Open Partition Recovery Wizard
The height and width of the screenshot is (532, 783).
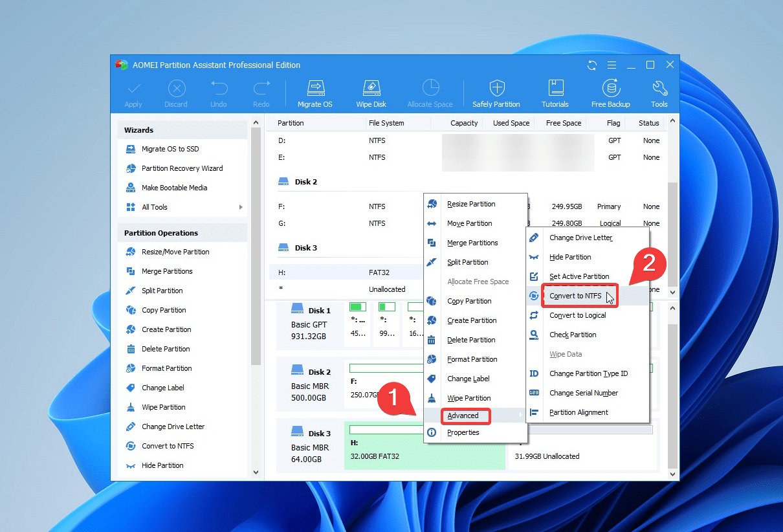tap(182, 168)
